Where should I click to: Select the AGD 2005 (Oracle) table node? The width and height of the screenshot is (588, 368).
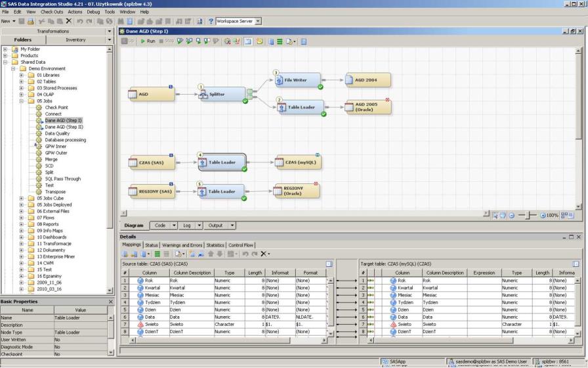click(368, 107)
